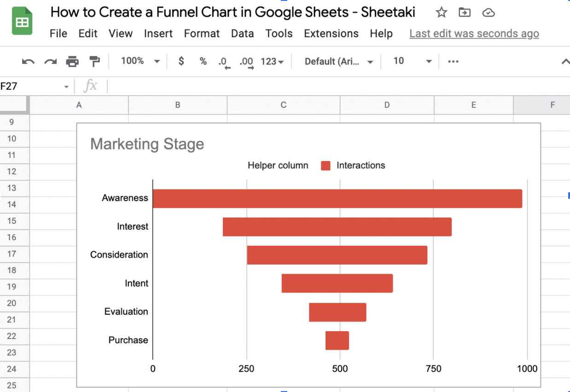Open the 'Last edit was seconds ago' link
This screenshot has width=570, height=392.
(474, 34)
